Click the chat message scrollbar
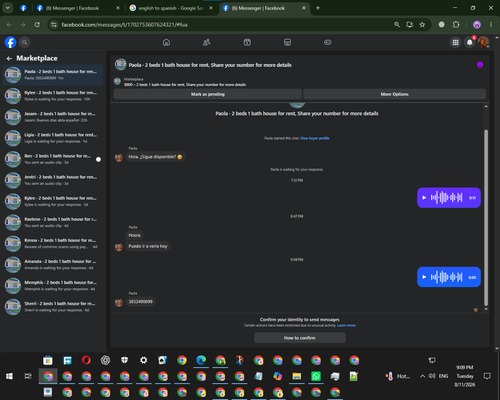This screenshot has width=500, height=400. (x=486, y=217)
